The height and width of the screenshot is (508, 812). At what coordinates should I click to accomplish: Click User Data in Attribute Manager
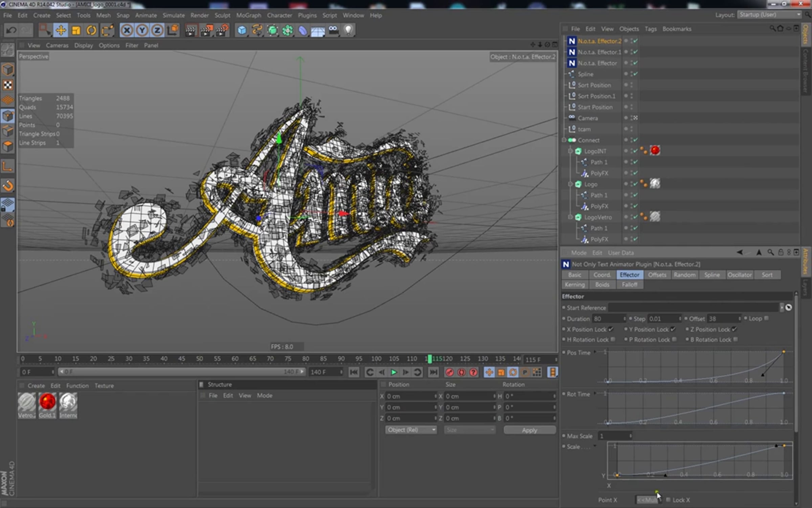[621, 253]
